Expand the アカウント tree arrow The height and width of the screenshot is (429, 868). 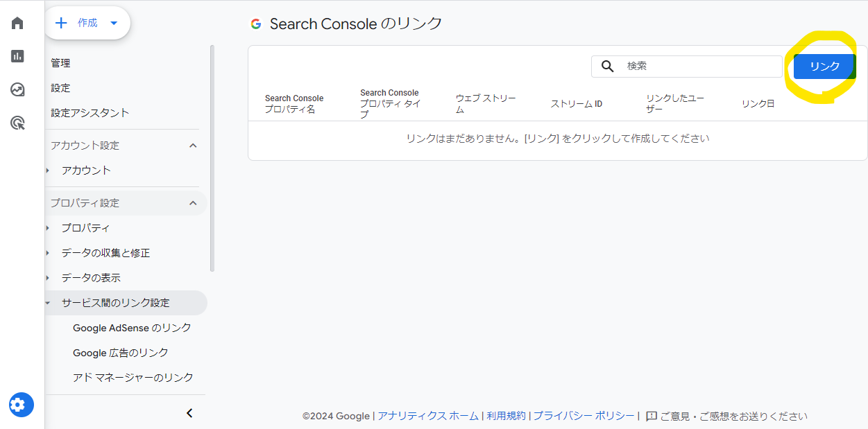48,170
